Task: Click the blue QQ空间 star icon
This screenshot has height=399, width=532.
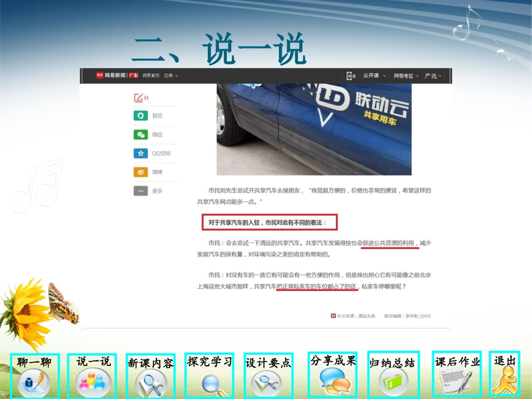Action: [x=141, y=153]
